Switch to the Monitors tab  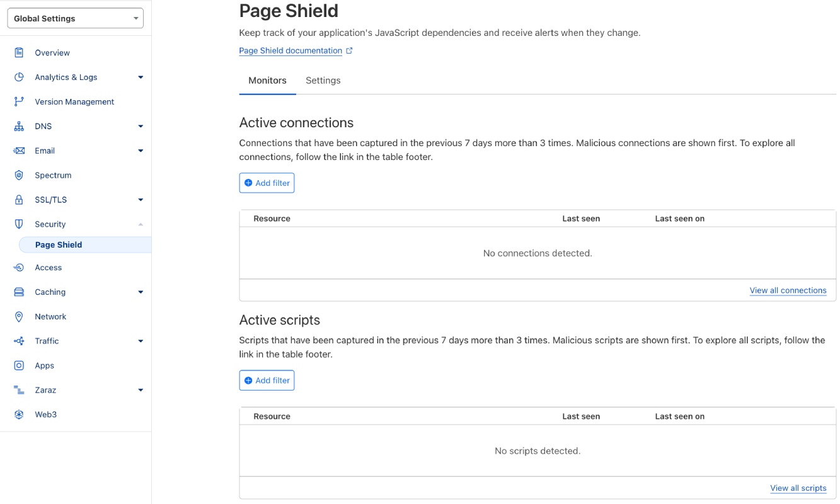click(x=267, y=81)
